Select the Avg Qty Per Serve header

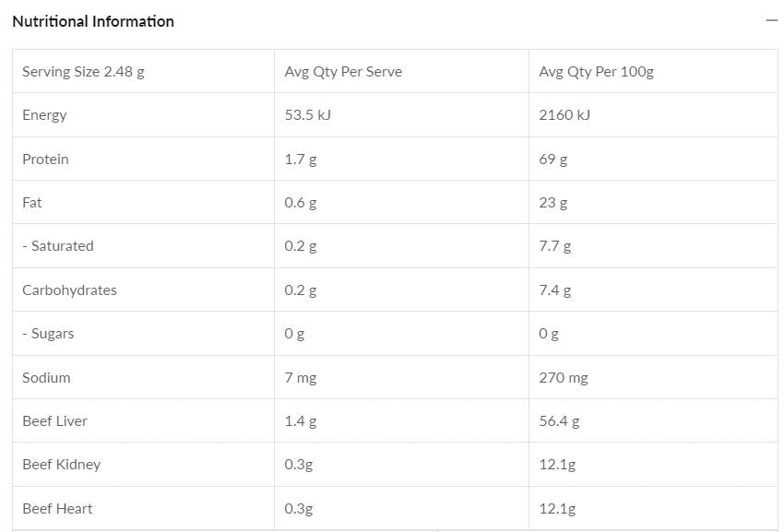pyautogui.click(x=343, y=72)
